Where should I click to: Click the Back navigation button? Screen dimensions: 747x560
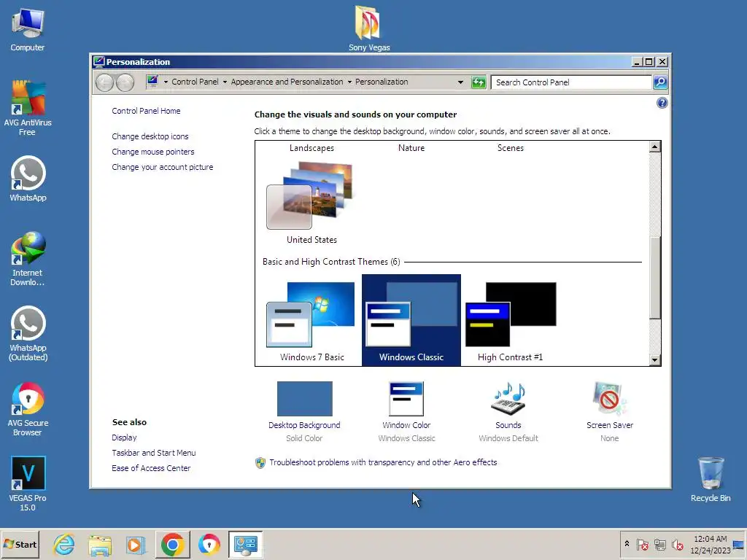coord(104,82)
